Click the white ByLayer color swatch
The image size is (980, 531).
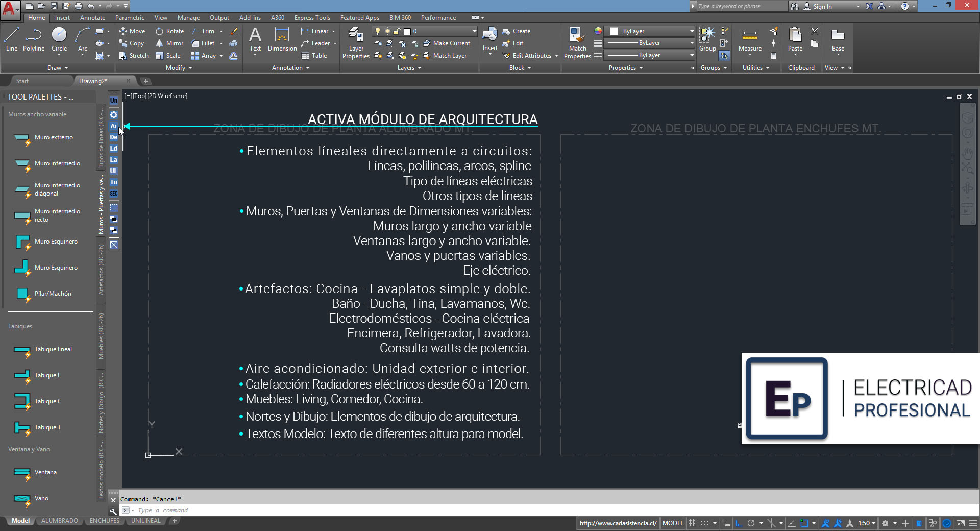(614, 31)
